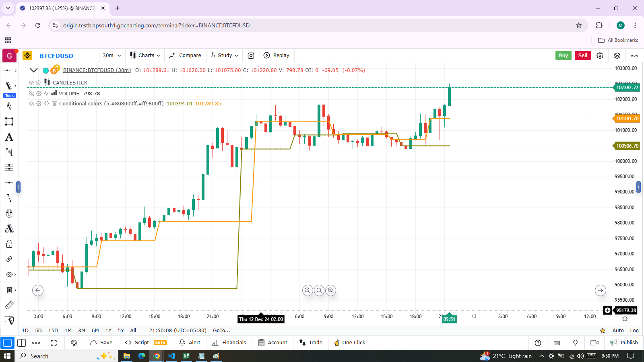Click the lock drawings icon
The height and width of the screenshot is (362, 644).
point(9,244)
